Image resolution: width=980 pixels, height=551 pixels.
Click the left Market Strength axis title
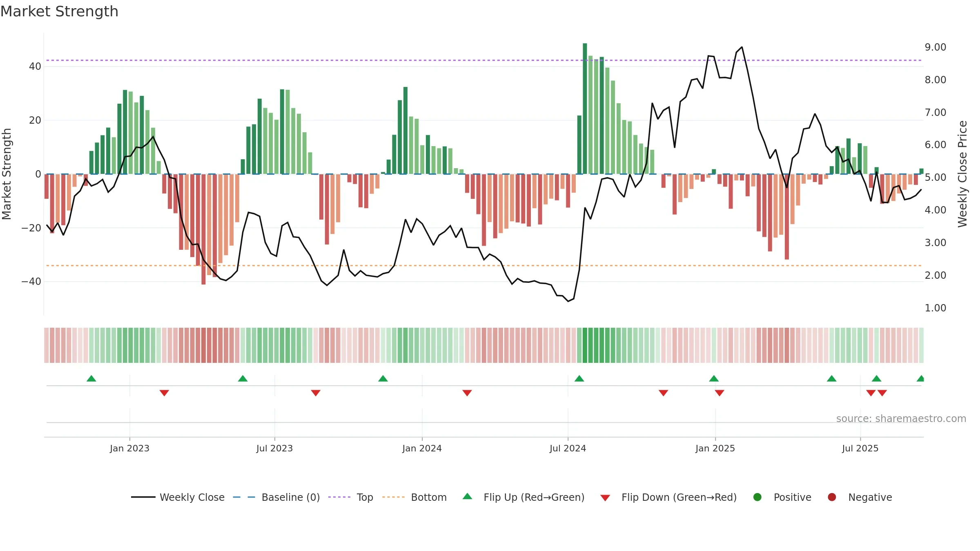pyautogui.click(x=7, y=174)
